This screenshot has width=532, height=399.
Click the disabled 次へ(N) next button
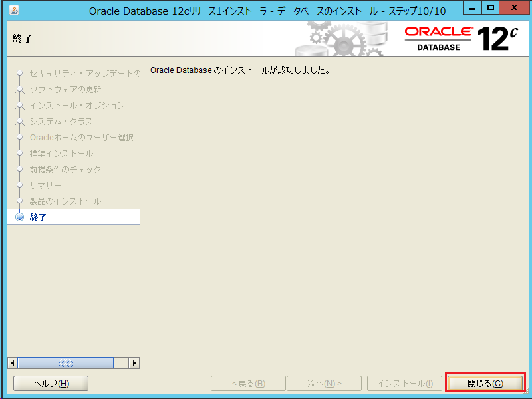click(x=324, y=384)
